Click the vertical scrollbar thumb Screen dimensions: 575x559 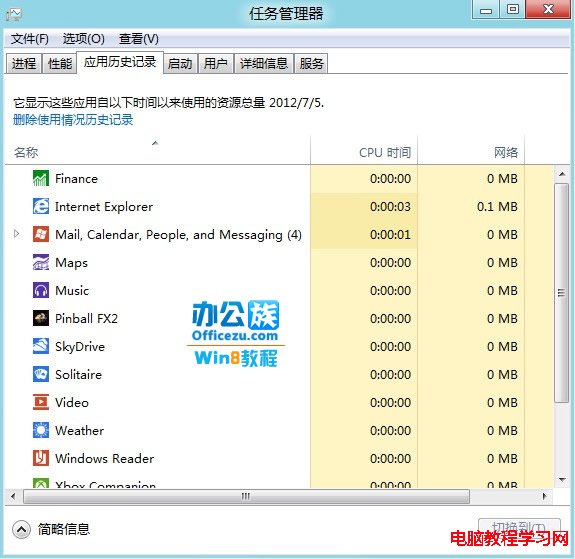[x=562, y=293]
